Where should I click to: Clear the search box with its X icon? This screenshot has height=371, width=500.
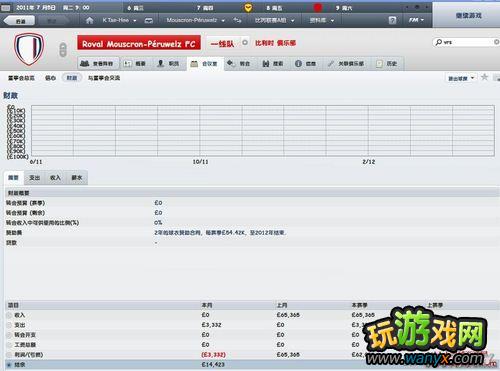click(496, 42)
